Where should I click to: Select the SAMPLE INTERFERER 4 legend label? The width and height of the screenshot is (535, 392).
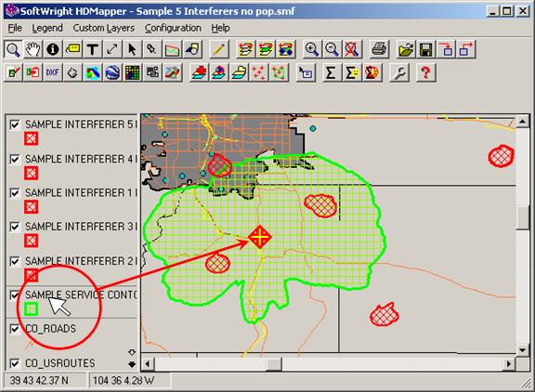pos(81,159)
